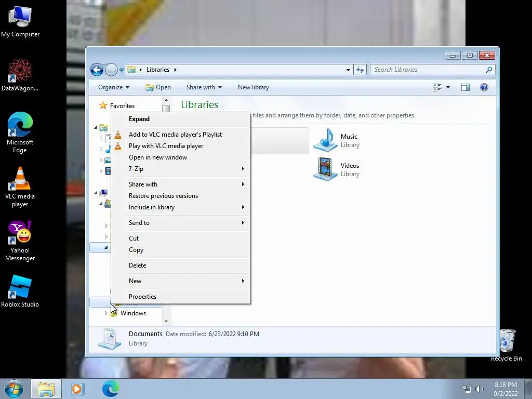Click the Explorer forward arrow button
532x399 pixels.
[x=111, y=70]
